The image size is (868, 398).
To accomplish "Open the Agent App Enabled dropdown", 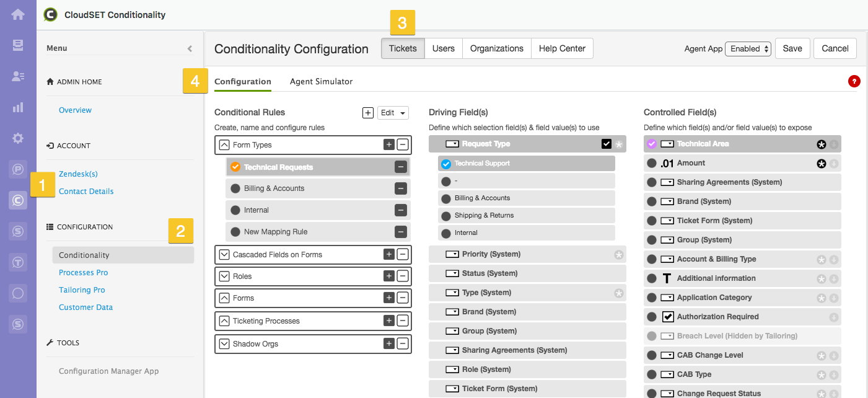I will click(x=748, y=48).
